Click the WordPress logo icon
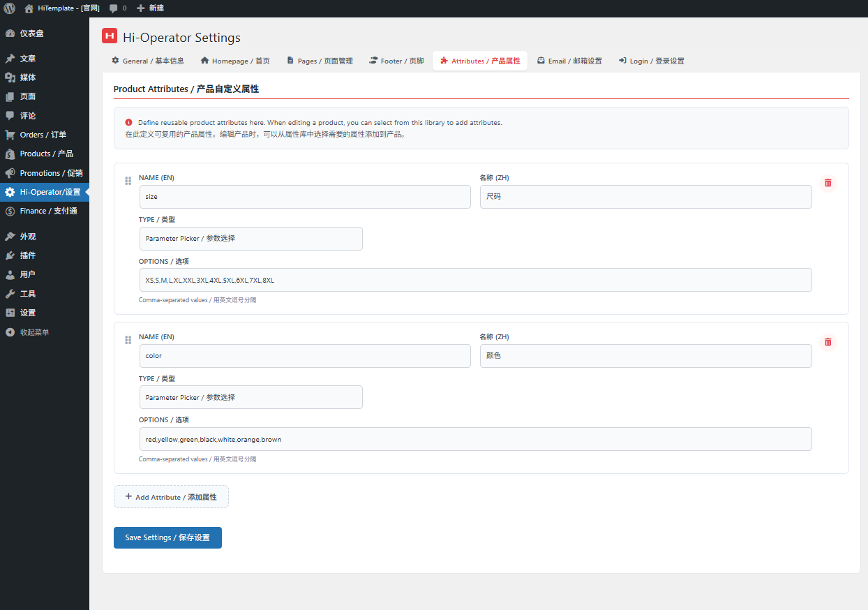 tap(9, 8)
